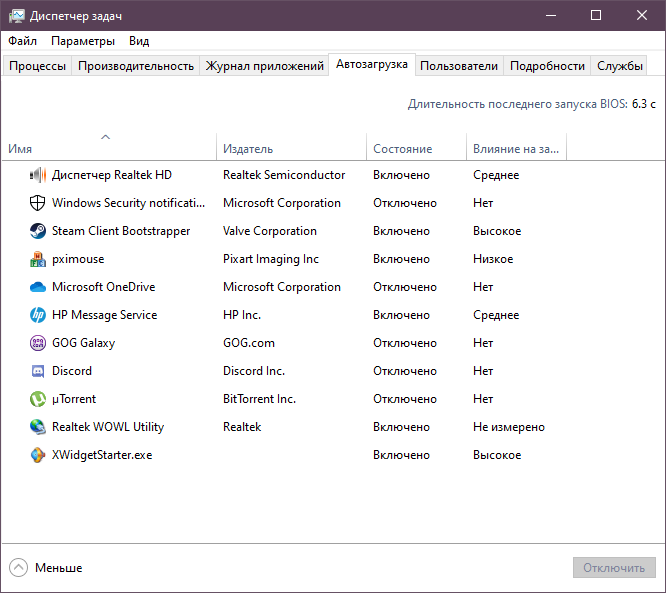Maximize the Task Manager window
Screen dimensions: 666x593
596,16
